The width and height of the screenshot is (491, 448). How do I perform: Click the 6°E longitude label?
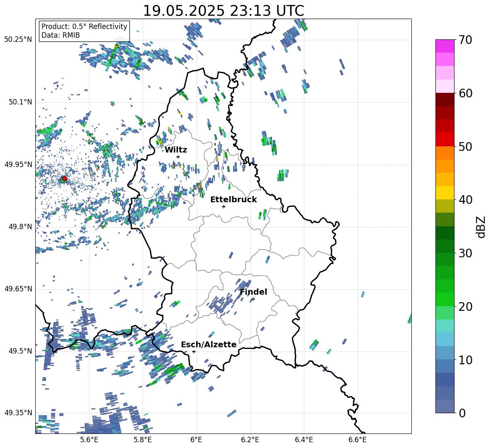tap(196, 440)
